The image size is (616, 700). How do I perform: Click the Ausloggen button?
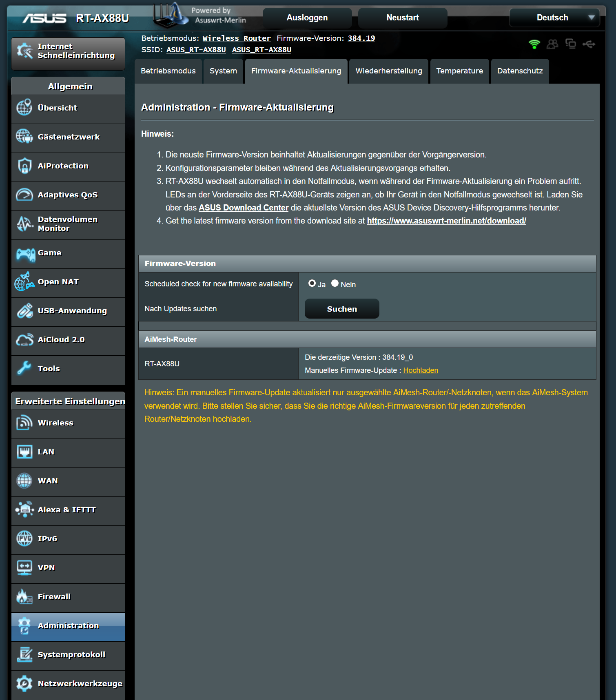[x=307, y=18]
